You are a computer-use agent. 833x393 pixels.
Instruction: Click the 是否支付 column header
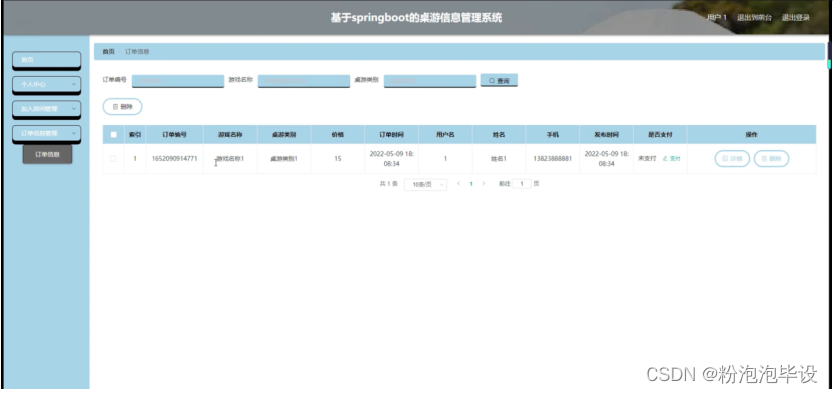[660, 134]
